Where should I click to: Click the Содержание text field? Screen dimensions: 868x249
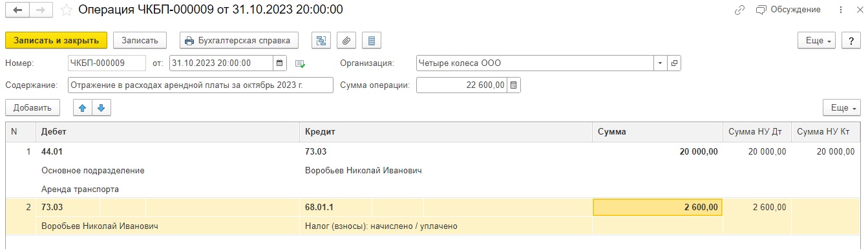click(200, 85)
